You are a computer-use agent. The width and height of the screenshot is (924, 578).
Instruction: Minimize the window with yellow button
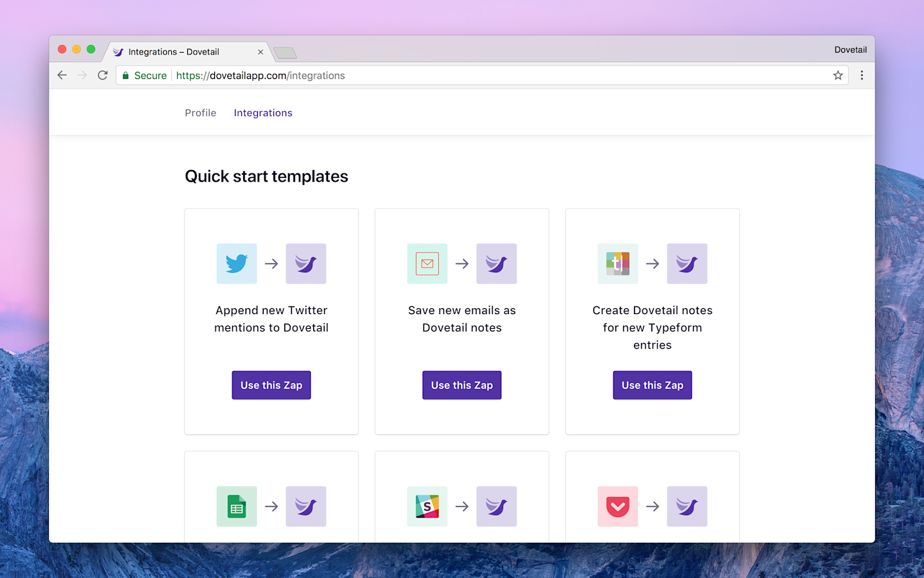(76, 49)
